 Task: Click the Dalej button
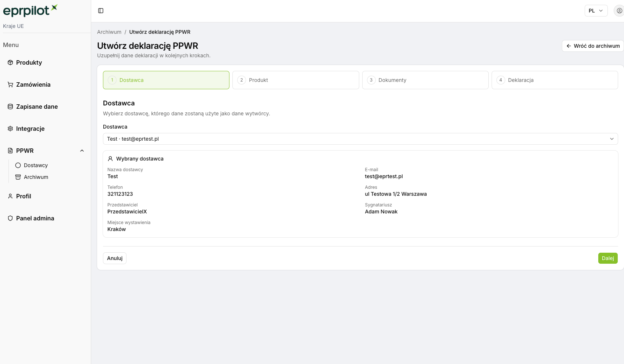[608, 258]
